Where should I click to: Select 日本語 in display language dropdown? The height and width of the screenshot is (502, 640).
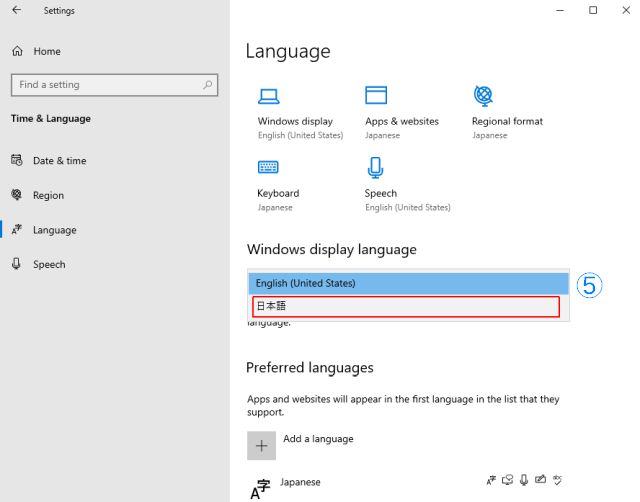point(406,307)
